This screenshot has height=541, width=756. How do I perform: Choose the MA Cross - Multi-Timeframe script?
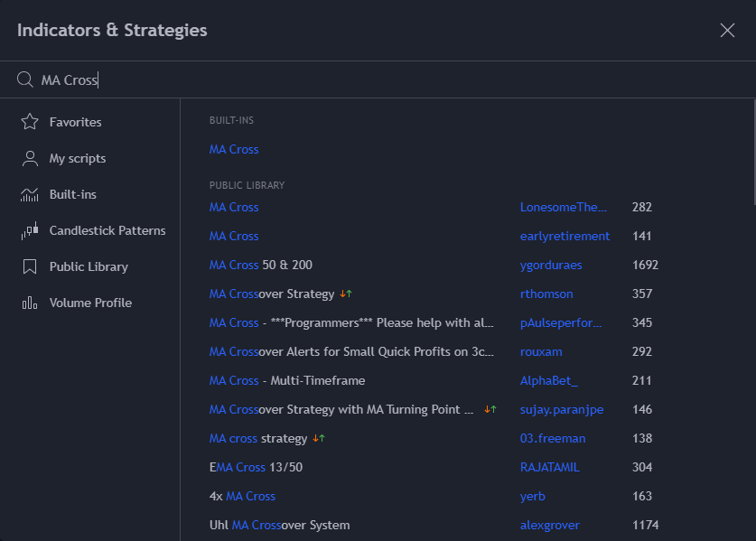pyautogui.click(x=287, y=380)
